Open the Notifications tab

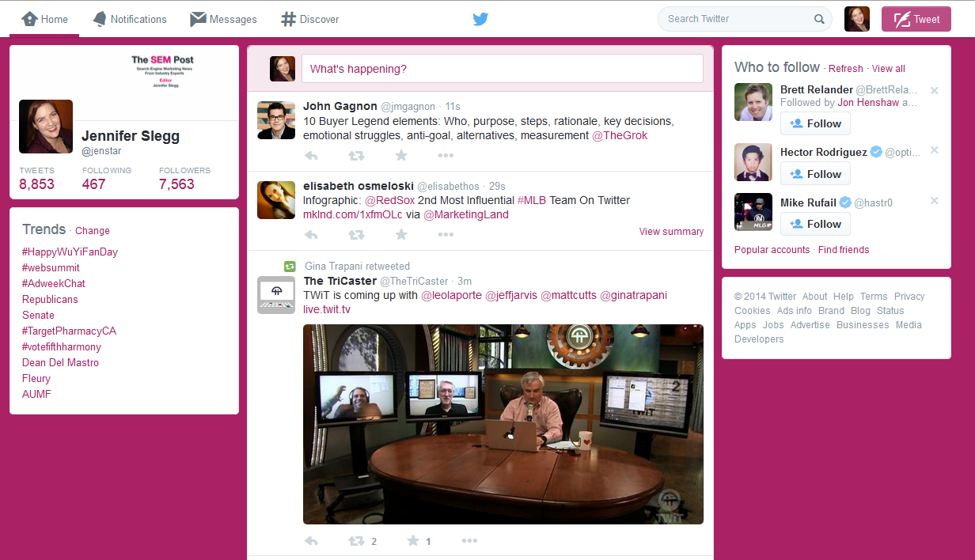pos(130,19)
